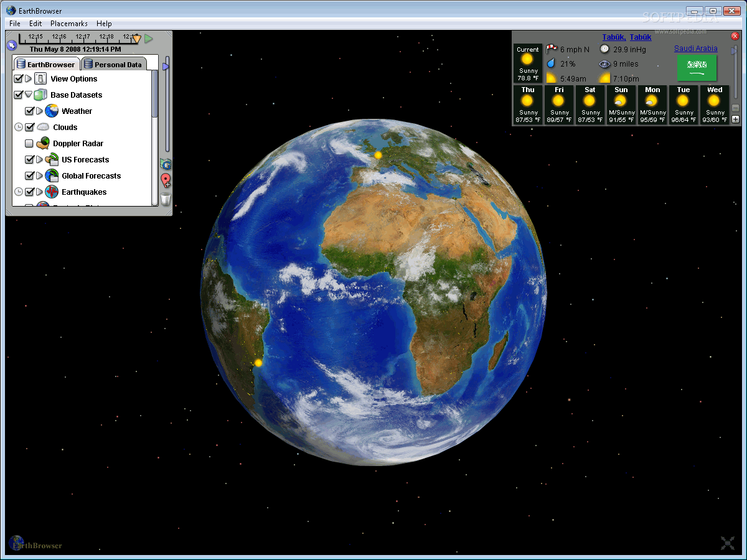Disable the Weather layer checkbox

[x=29, y=111]
